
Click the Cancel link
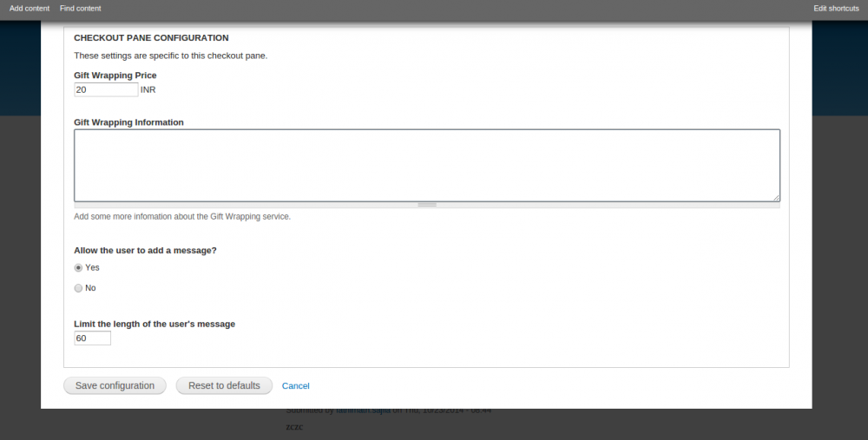point(295,386)
